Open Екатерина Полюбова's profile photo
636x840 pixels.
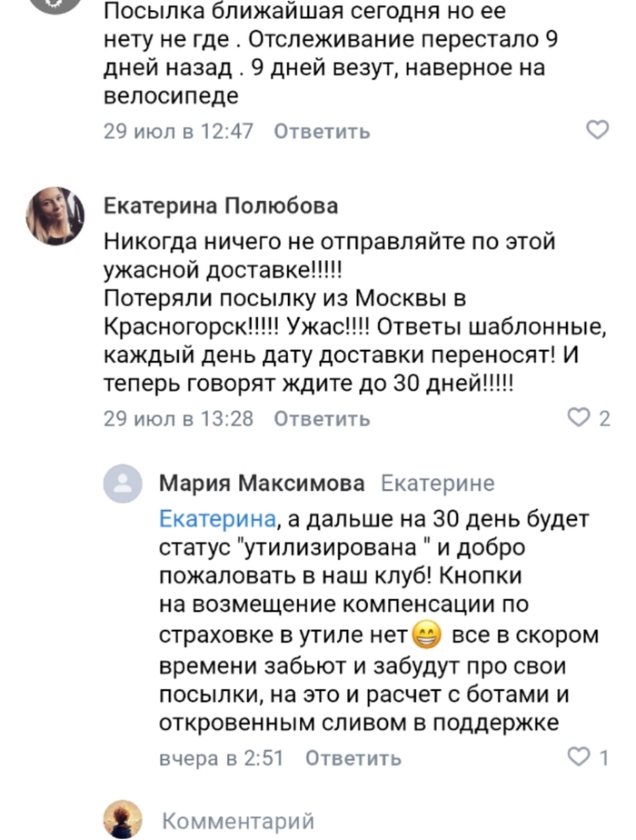[57, 215]
